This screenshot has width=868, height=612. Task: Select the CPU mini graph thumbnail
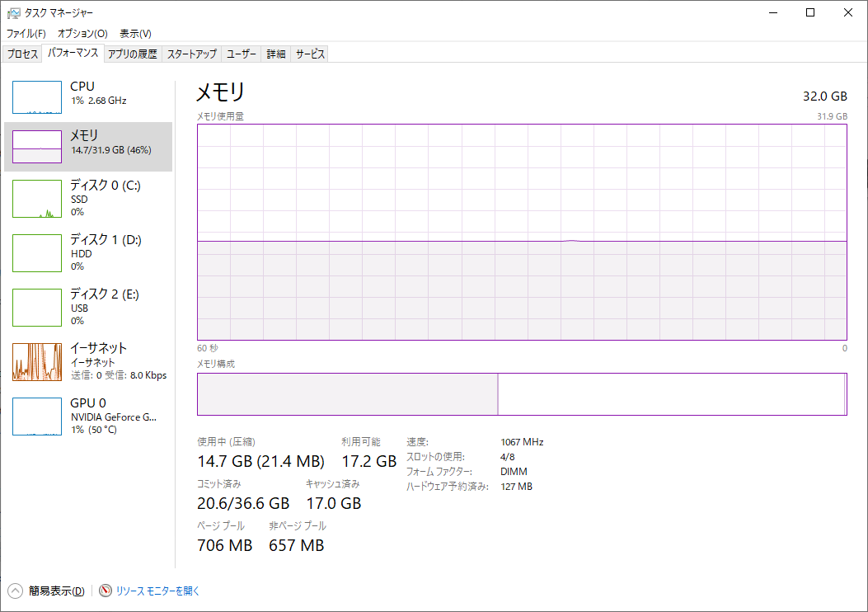[37, 97]
